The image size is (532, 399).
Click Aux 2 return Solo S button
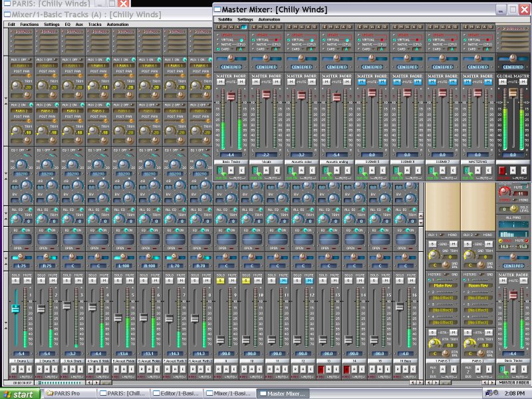click(467, 332)
